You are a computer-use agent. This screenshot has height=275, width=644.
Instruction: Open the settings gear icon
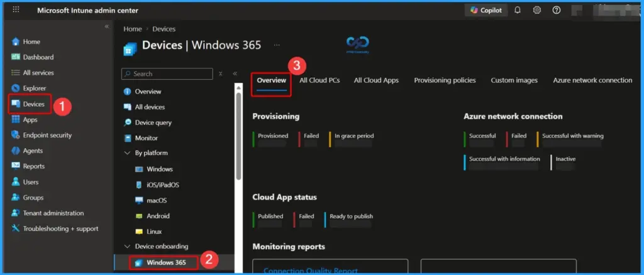coord(537,10)
